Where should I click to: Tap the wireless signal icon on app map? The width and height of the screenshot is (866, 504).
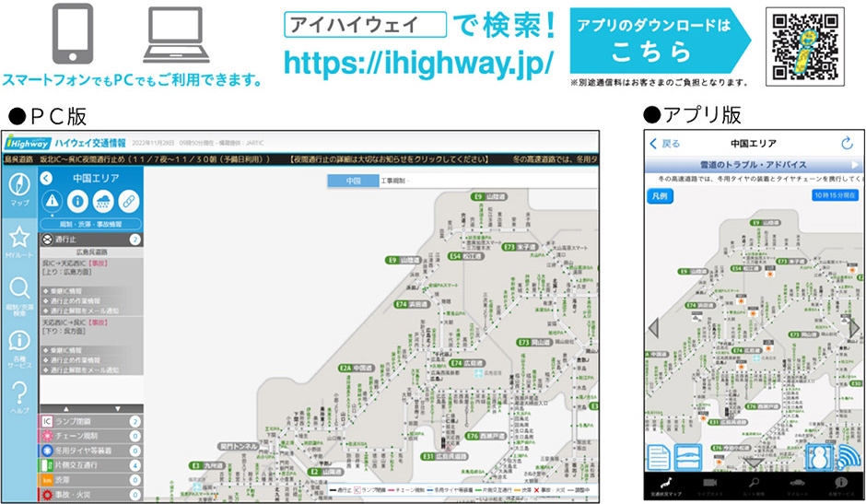[x=848, y=458]
